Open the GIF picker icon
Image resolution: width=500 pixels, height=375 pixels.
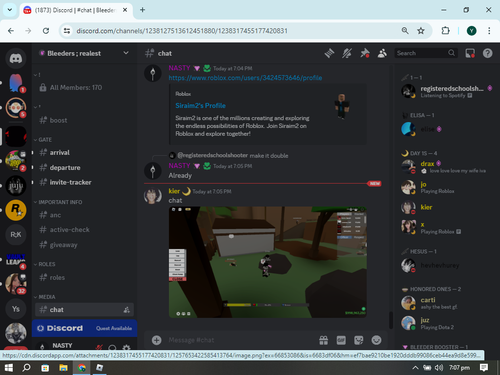coord(341,340)
